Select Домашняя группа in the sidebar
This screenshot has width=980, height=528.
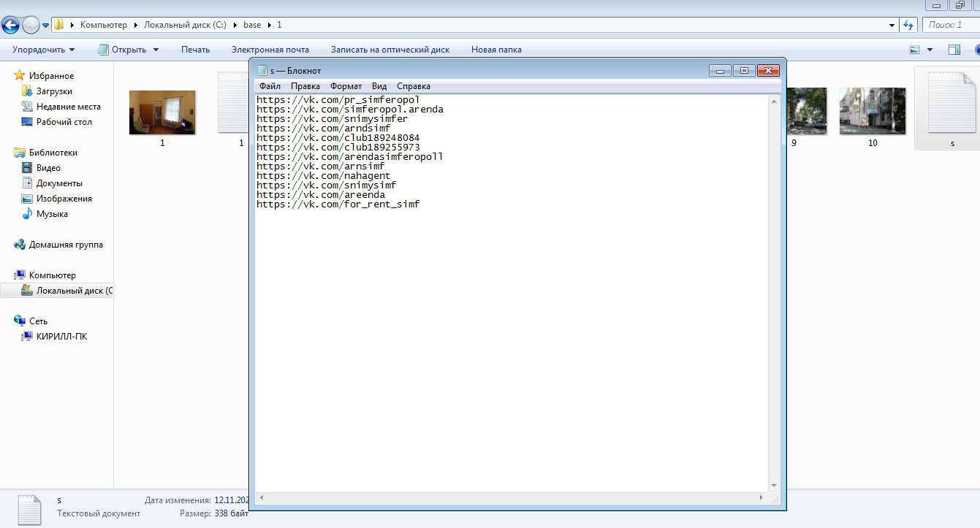point(66,245)
